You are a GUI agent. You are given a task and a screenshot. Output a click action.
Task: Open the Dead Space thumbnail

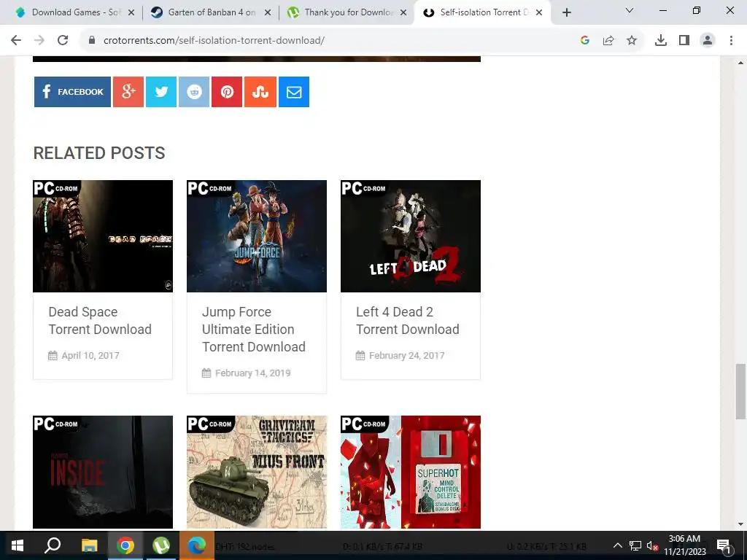tap(103, 236)
